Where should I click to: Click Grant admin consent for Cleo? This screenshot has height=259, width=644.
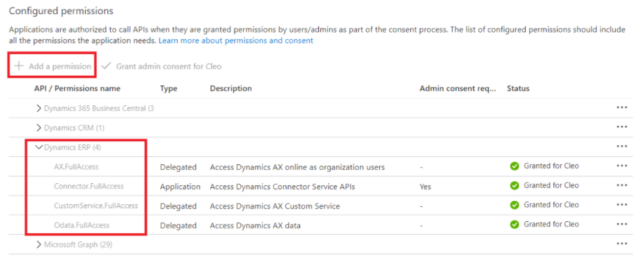[x=162, y=66]
